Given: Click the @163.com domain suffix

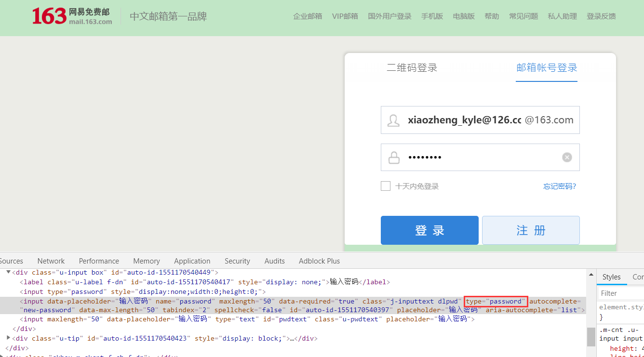Looking at the screenshot, I should 549,120.
